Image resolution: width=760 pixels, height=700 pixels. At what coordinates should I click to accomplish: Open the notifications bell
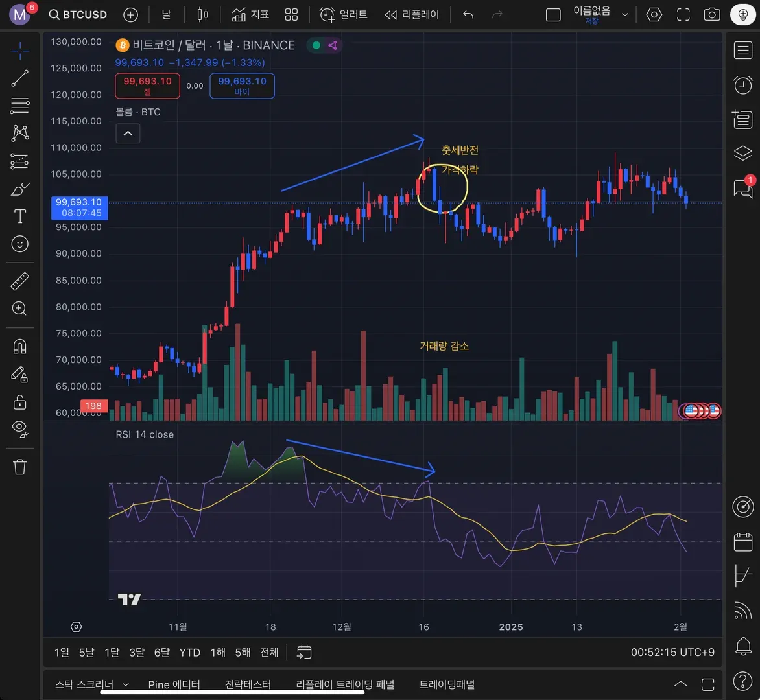(x=743, y=646)
